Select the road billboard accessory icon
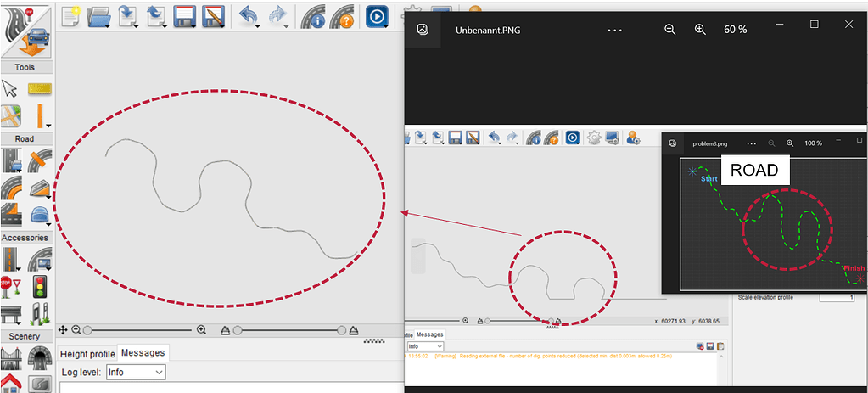 pos(40,259)
